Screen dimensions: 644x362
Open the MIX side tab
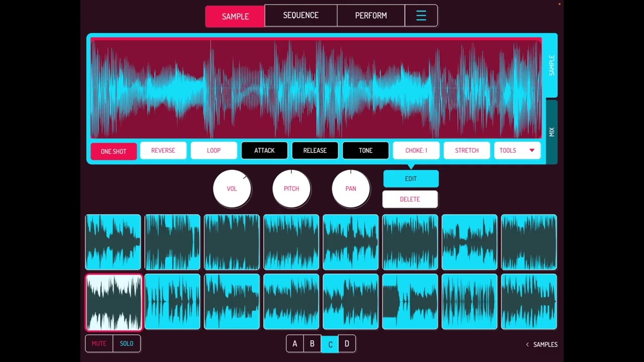point(552,132)
